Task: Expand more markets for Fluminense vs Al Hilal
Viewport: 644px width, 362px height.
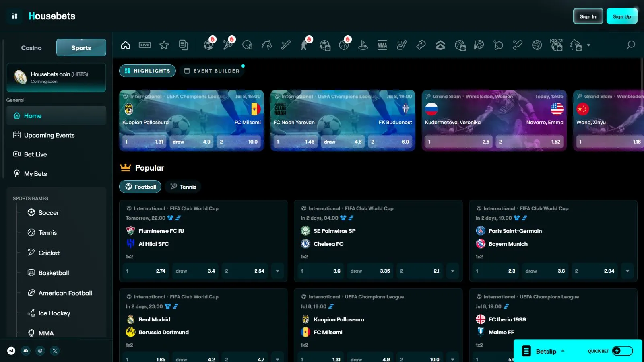Action: 277,271
